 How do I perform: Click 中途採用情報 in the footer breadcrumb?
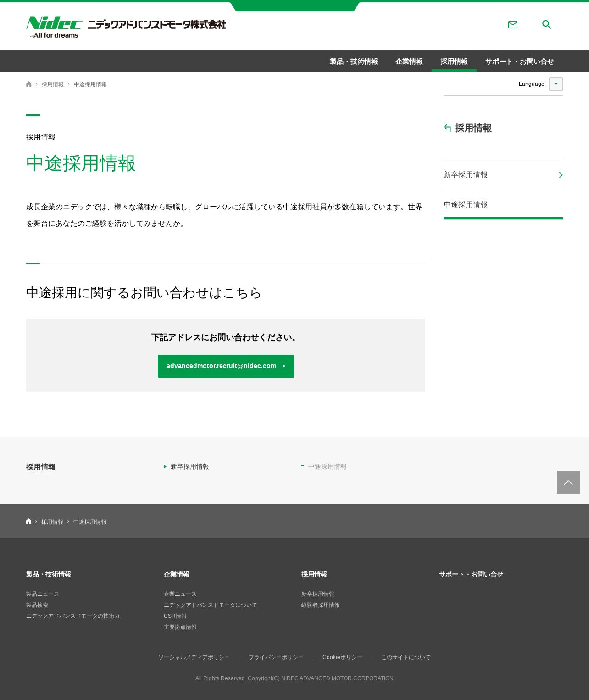click(x=90, y=522)
